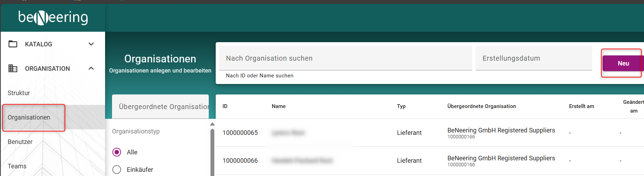Collapse the Organisation menu chevron
The width and height of the screenshot is (644, 176).
point(91,68)
